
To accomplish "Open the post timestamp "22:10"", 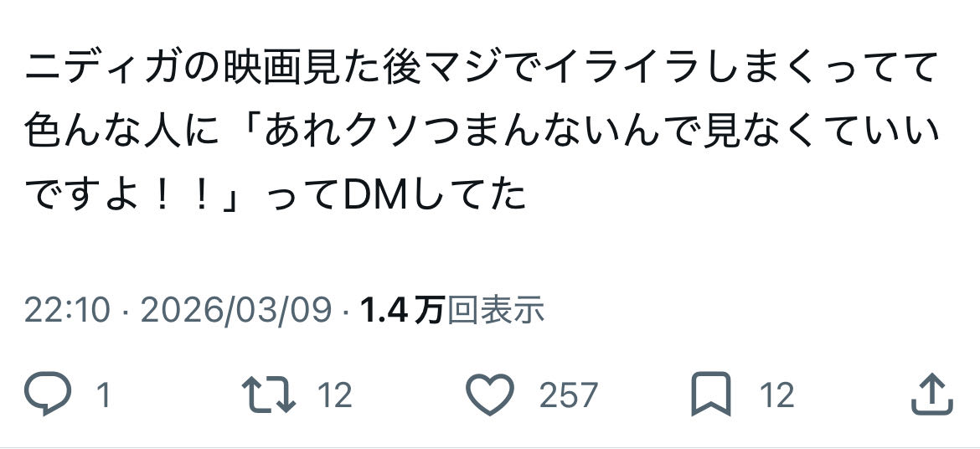I will pos(68,310).
